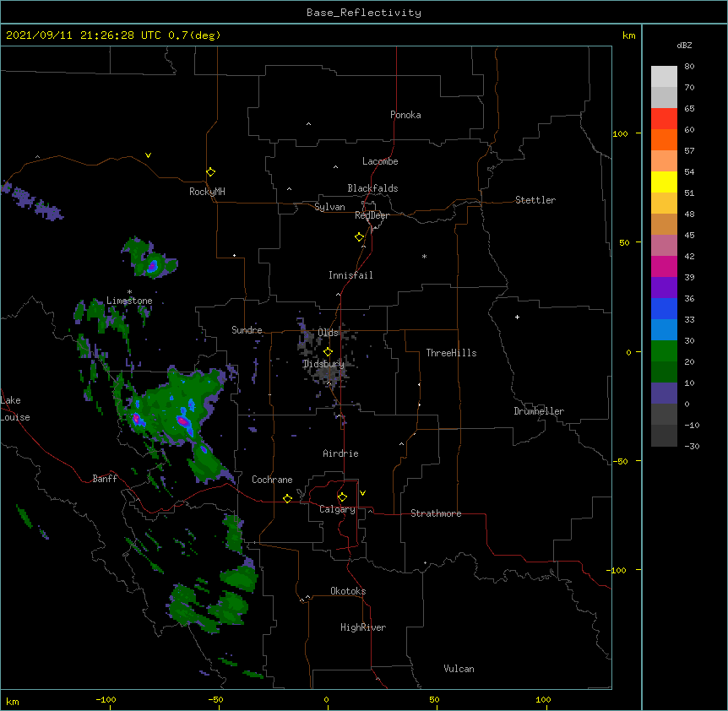
Task: Click the dBZ legend heading
Action: click(x=684, y=45)
